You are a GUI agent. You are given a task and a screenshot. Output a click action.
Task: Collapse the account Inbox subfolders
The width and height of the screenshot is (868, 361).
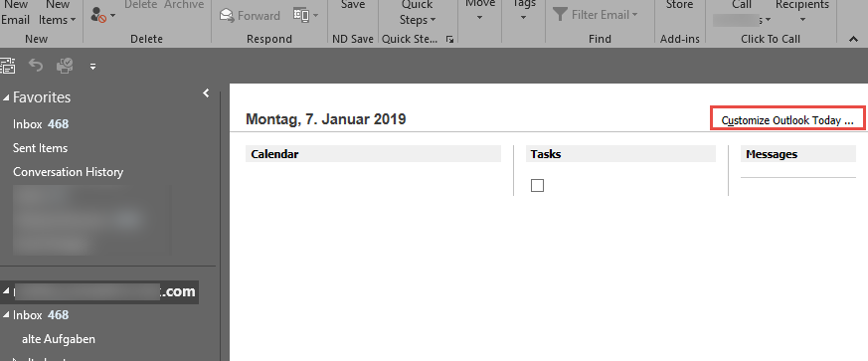click(x=6, y=315)
